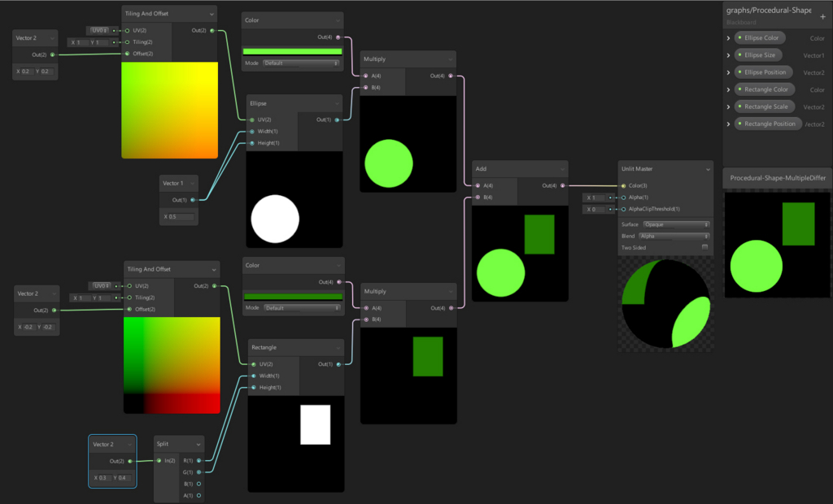Expand the Ellipse Position property row

[x=728, y=73]
